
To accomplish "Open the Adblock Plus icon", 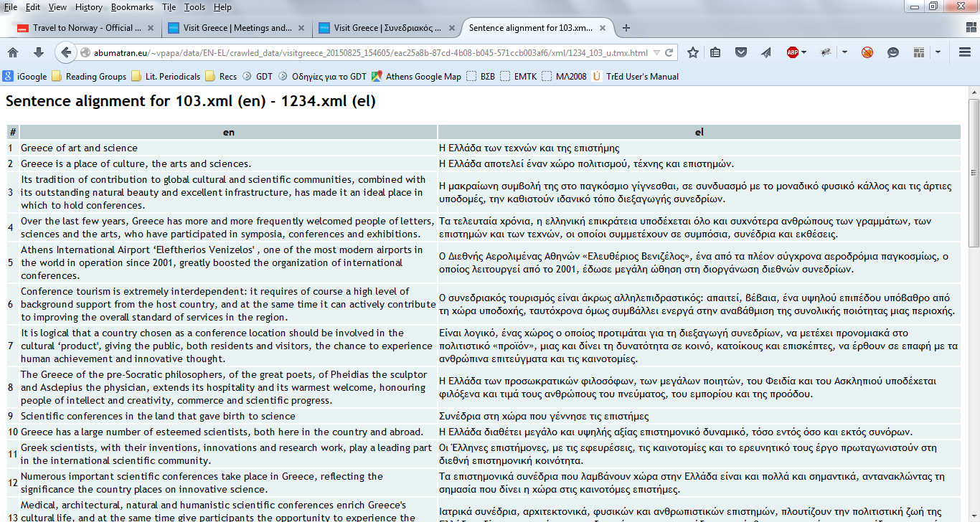I will click(x=793, y=52).
